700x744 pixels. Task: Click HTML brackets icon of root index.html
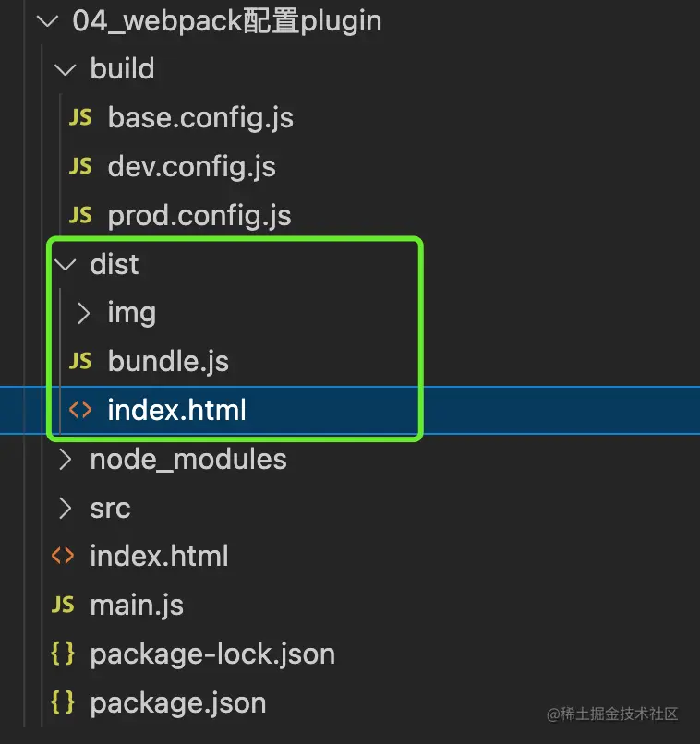coord(63,556)
